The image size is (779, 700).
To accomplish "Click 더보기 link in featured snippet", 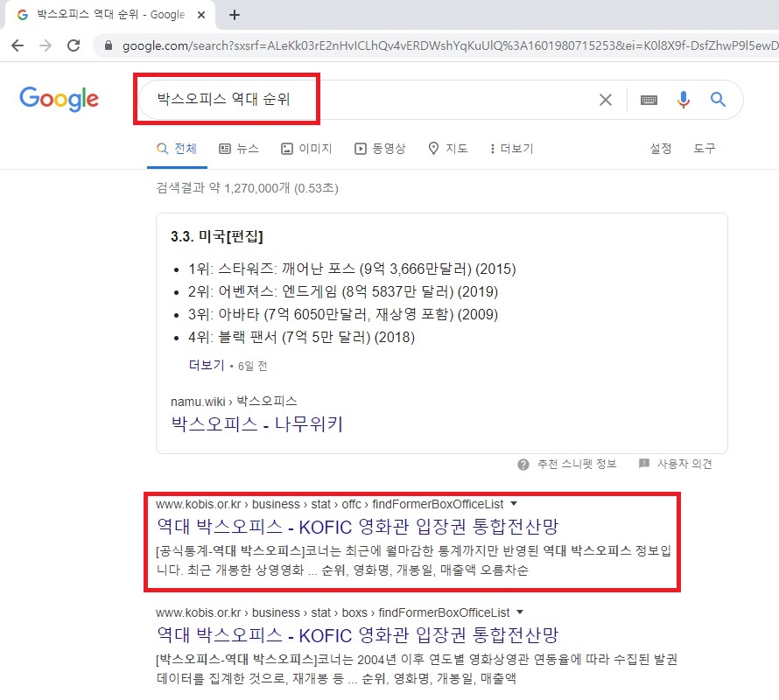I will tap(207, 365).
